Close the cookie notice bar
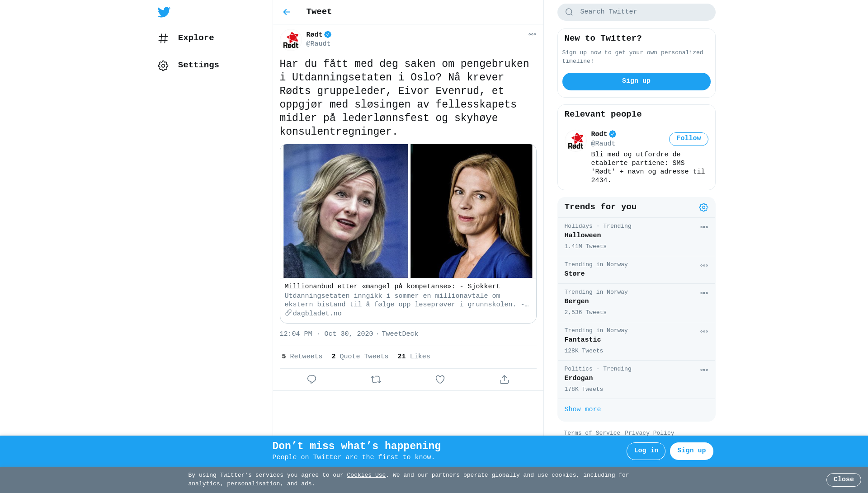Viewport: 868px width, 493px height. pos(844,480)
